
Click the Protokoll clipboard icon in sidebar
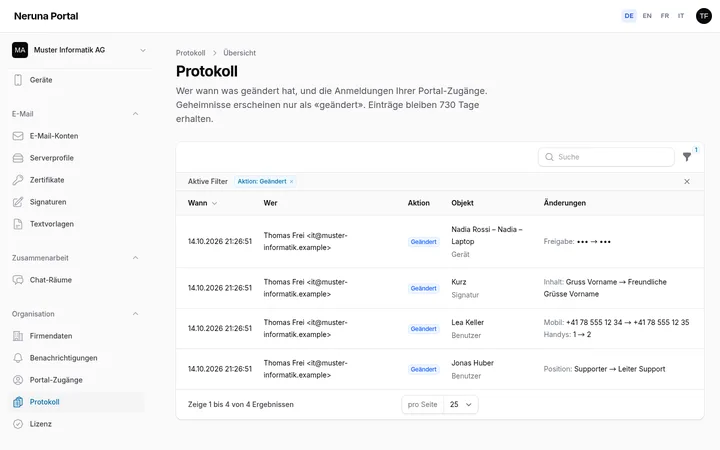pos(18,402)
